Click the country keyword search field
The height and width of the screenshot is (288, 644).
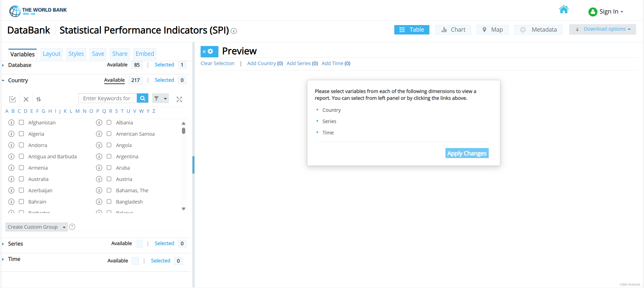tap(107, 98)
